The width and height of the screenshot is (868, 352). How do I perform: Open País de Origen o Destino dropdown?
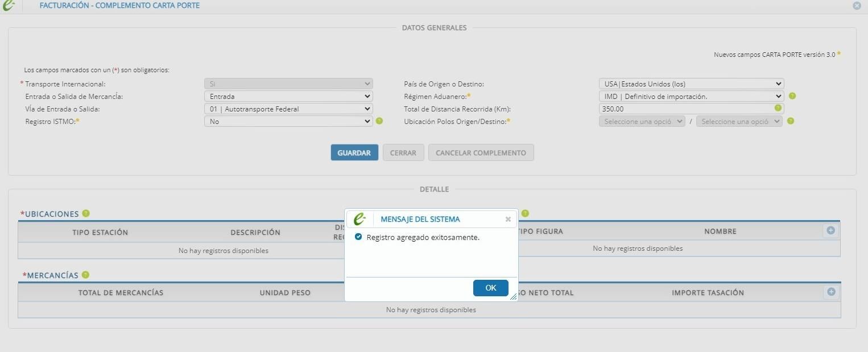pyautogui.click(x=691, y=84)
